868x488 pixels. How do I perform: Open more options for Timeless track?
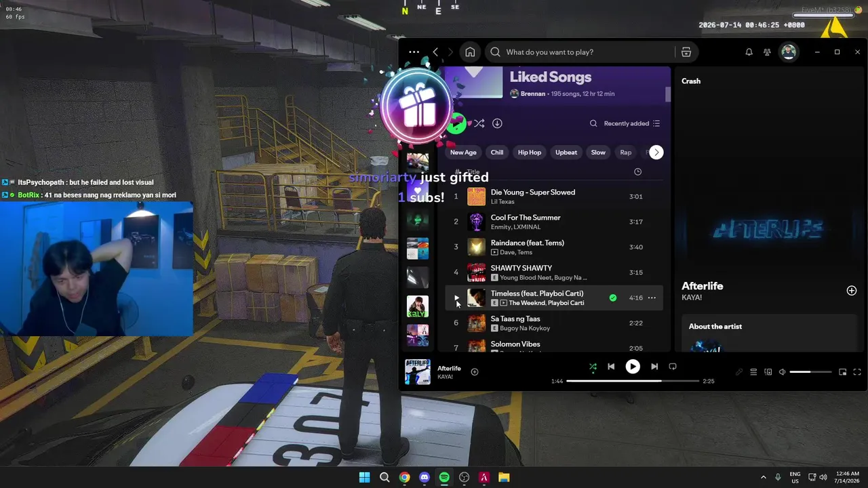pos(652,298)
